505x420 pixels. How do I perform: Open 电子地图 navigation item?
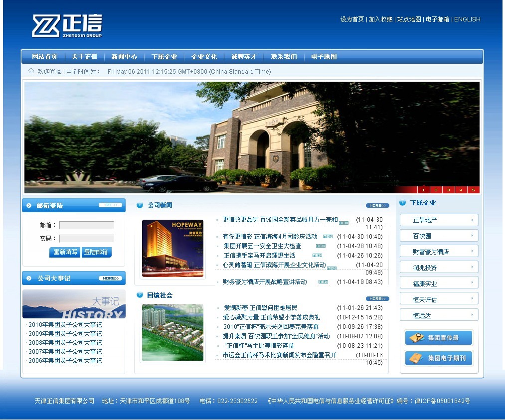click(x=324, y=57)
